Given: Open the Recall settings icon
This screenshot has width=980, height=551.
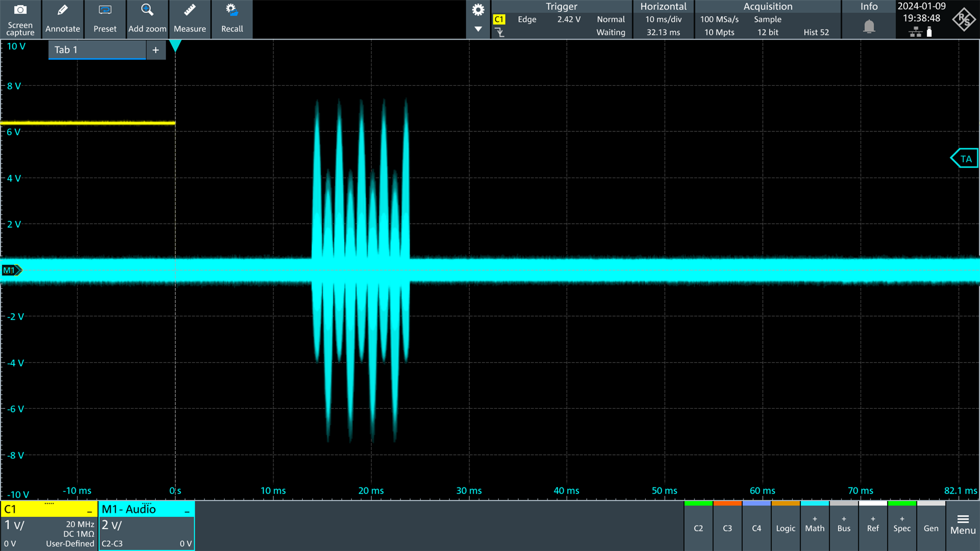Looking at the screenshot, I should pos(232,19).
